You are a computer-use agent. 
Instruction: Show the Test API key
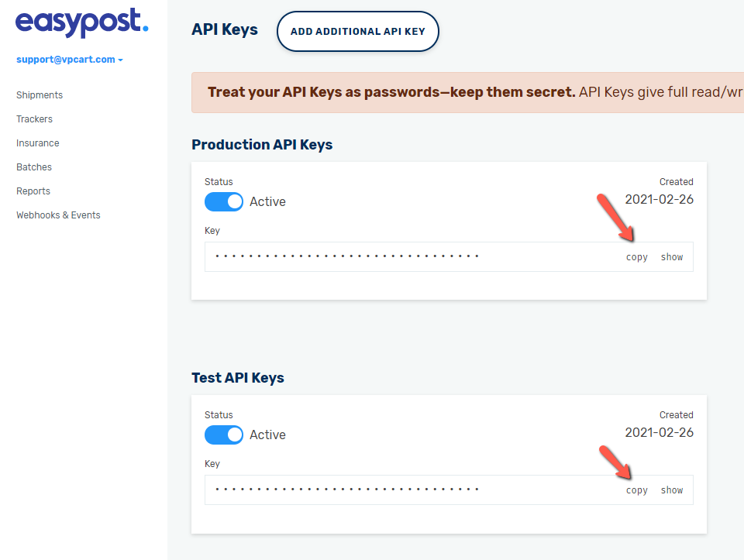pyautogui.click(x=672, y=490)
